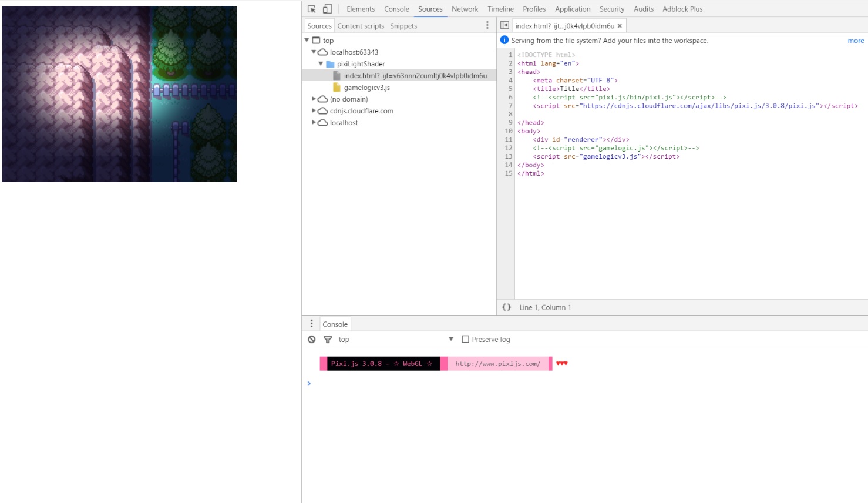
Task: Switch to the Audits tab
Action: click(644, 9)
